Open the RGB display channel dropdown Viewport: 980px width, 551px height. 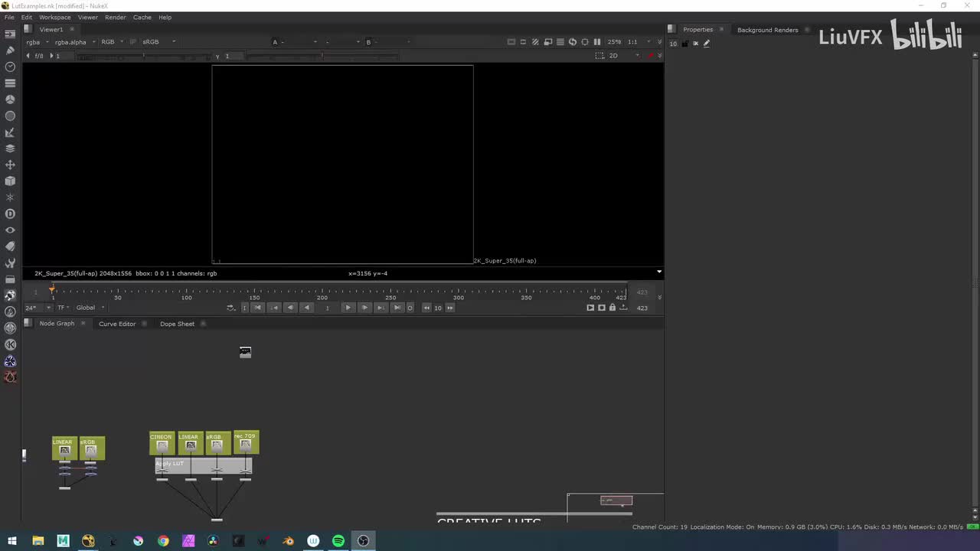click(112, 42)
